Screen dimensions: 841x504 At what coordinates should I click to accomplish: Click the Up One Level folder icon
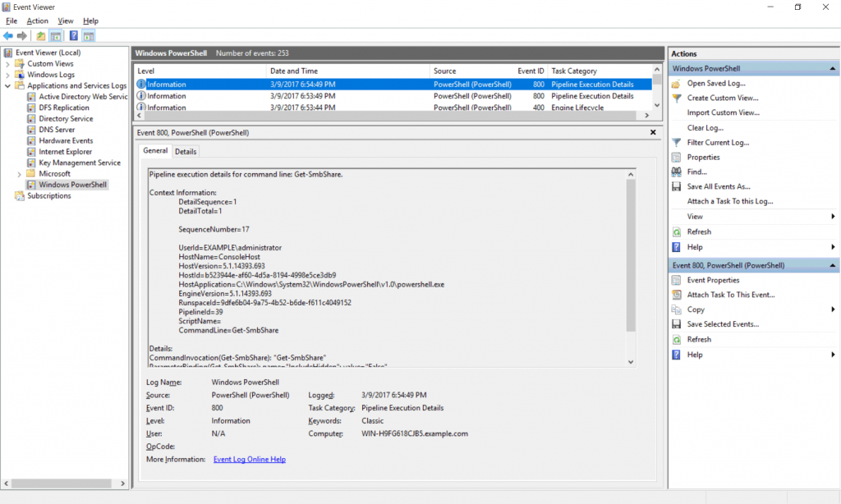(41, 36)
